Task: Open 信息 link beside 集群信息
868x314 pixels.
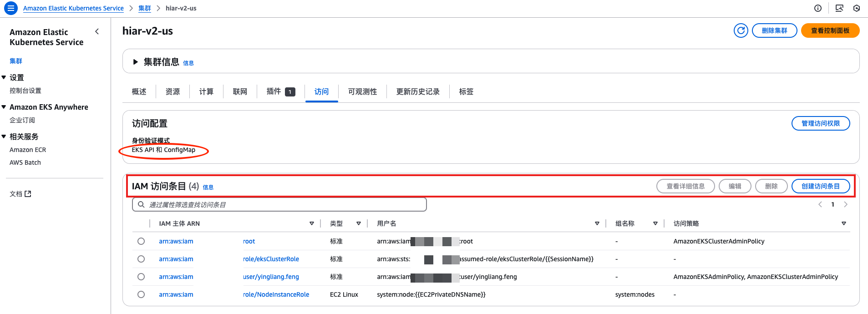Action: (188, 63)
